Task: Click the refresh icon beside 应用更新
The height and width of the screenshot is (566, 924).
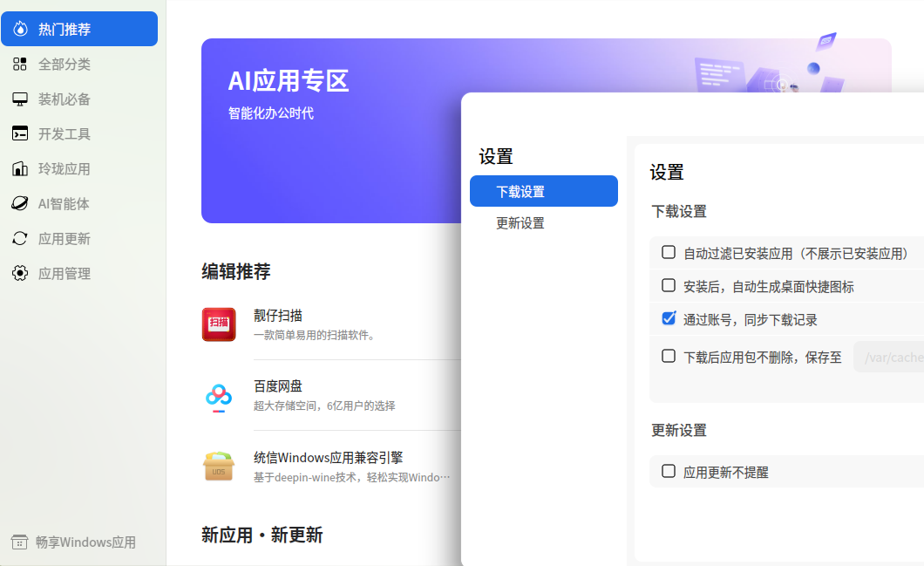Action: pos(20,238)
